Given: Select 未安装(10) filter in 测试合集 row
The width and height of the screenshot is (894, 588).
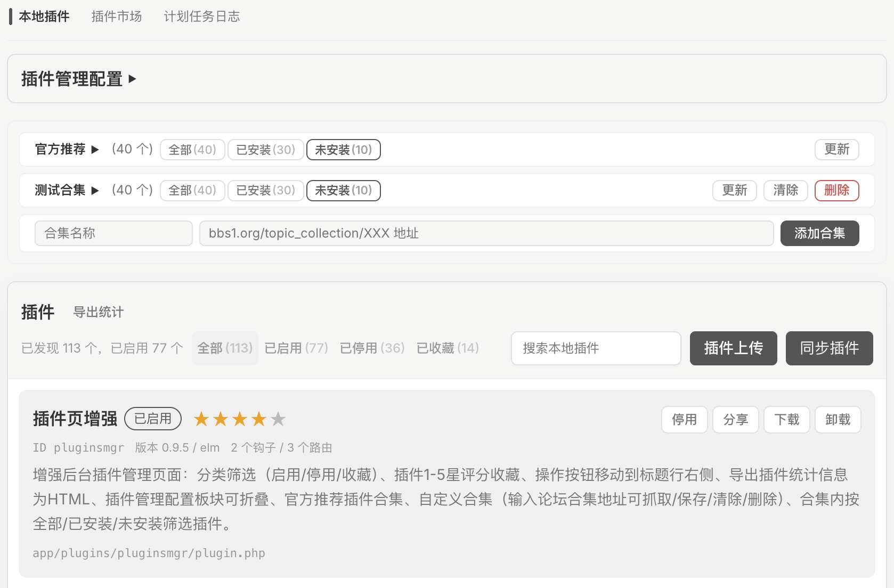Looking at the screenshot, I should click(344, 190).
